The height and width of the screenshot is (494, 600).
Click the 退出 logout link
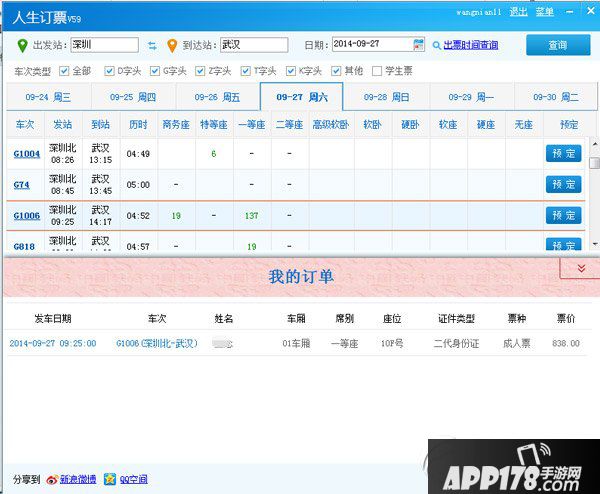pos(518,12)
